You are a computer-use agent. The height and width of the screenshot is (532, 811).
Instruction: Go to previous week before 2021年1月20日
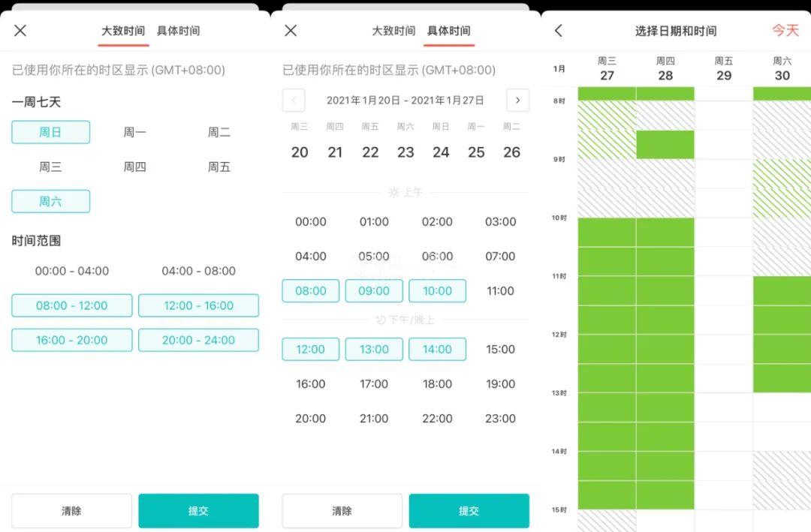click(x=294, y=101)
